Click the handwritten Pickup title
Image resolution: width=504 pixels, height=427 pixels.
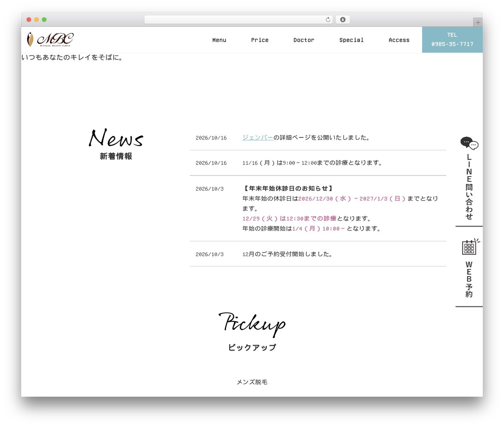tap(252, 324)
